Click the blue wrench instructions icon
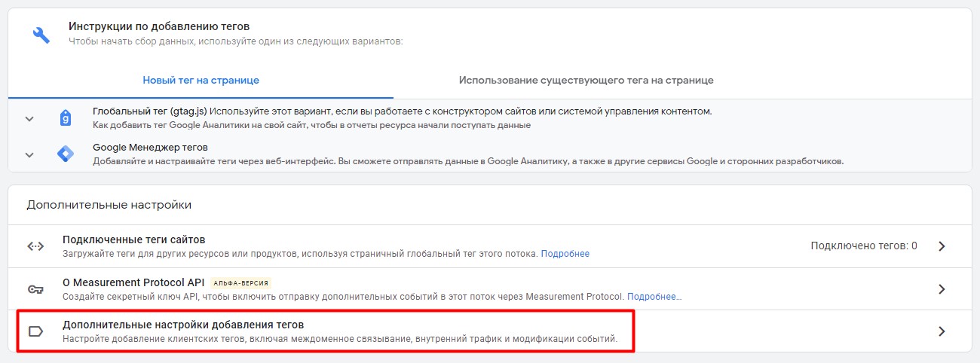 coord(41,35)
